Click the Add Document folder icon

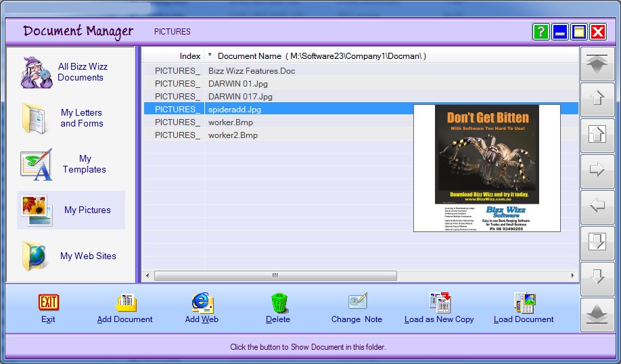click(126, 303)
